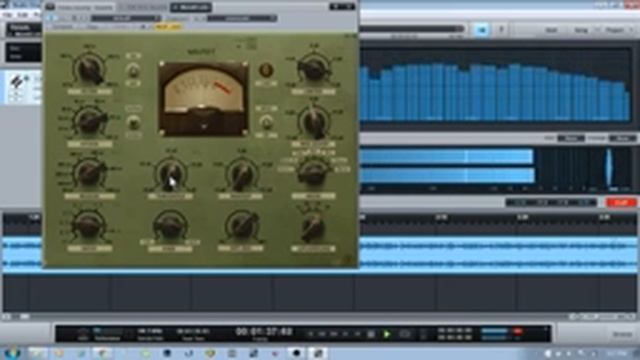Click the orange lamp right of VU meter
The image size is (640, 360).
coord(266,70)
